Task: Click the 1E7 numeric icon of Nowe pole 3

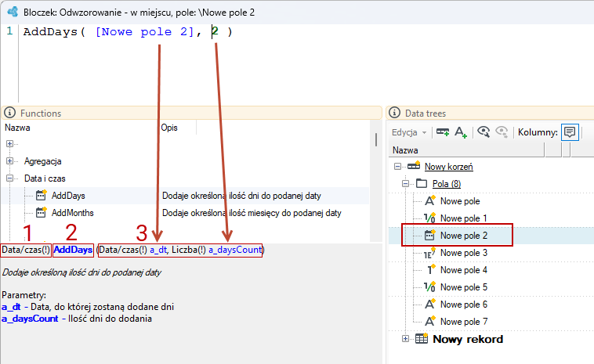Action: point(429,253)
